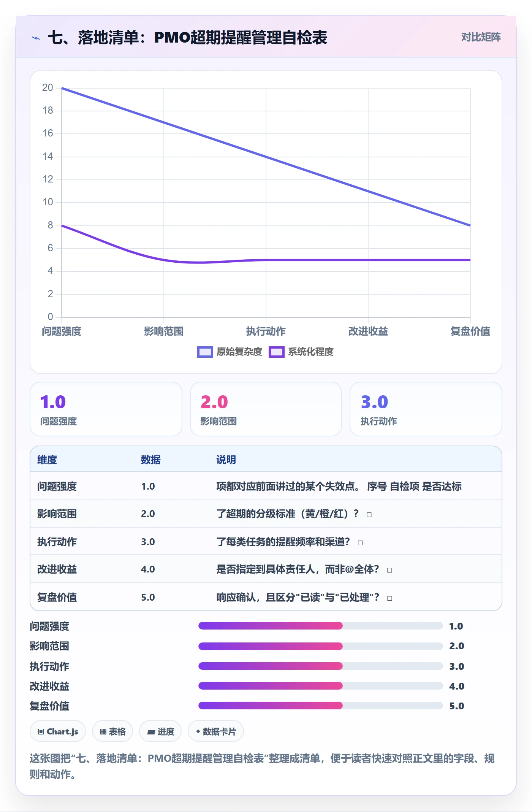Click table value 4.0 in 改进收益 row
The height and width of the screenshot is (812, 532).
[x=148, y=569]
